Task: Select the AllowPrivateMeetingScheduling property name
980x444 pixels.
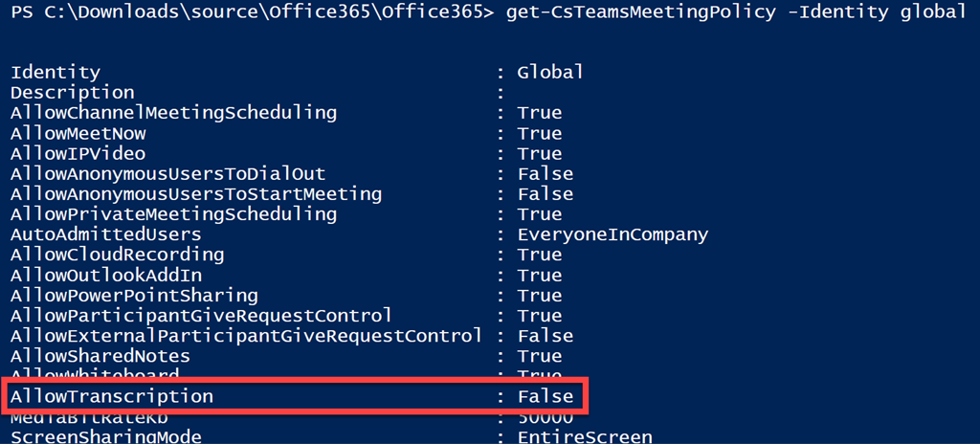Action: tap(173, 214)
